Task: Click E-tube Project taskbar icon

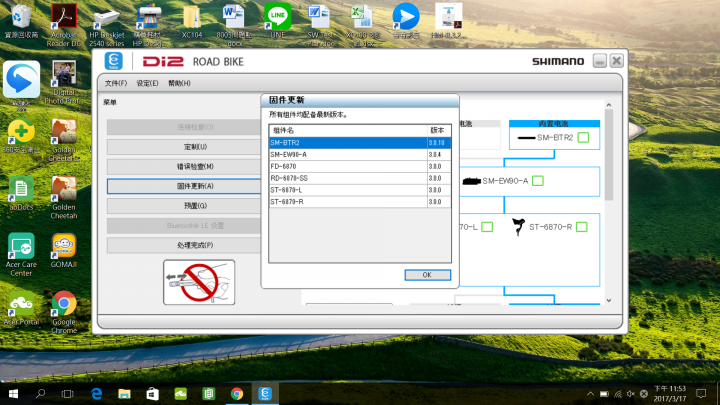Action: (265, 394)
